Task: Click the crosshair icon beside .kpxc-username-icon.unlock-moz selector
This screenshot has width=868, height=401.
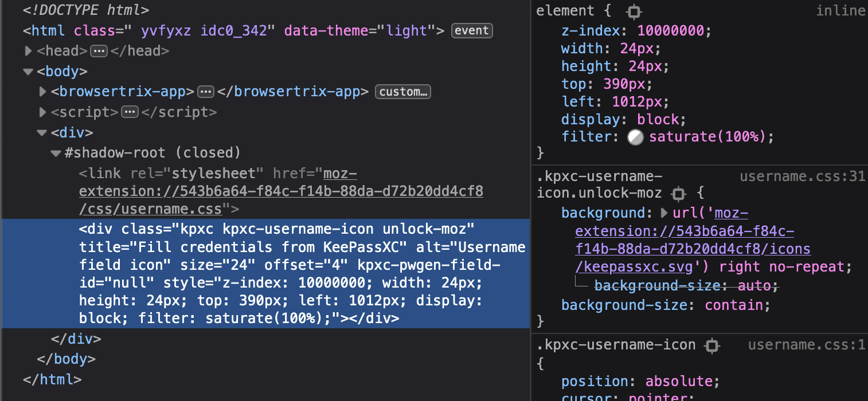Action: (678, 194)
